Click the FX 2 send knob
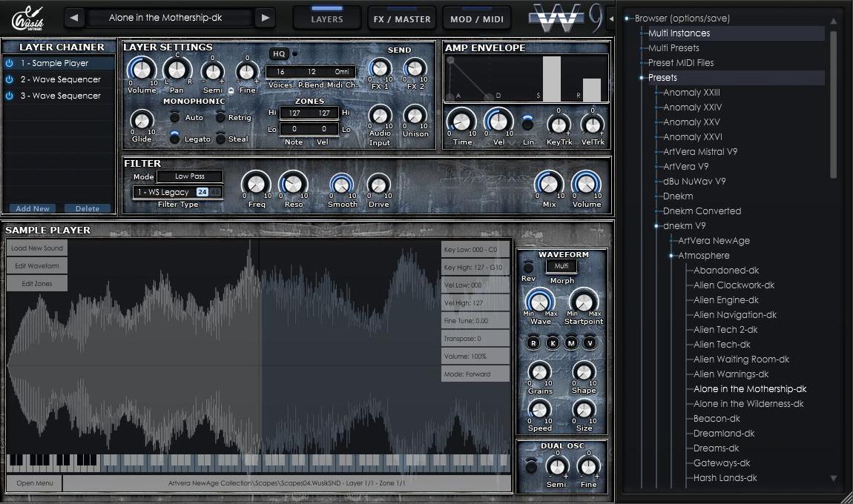853x504 pixels. pos(415,68)
